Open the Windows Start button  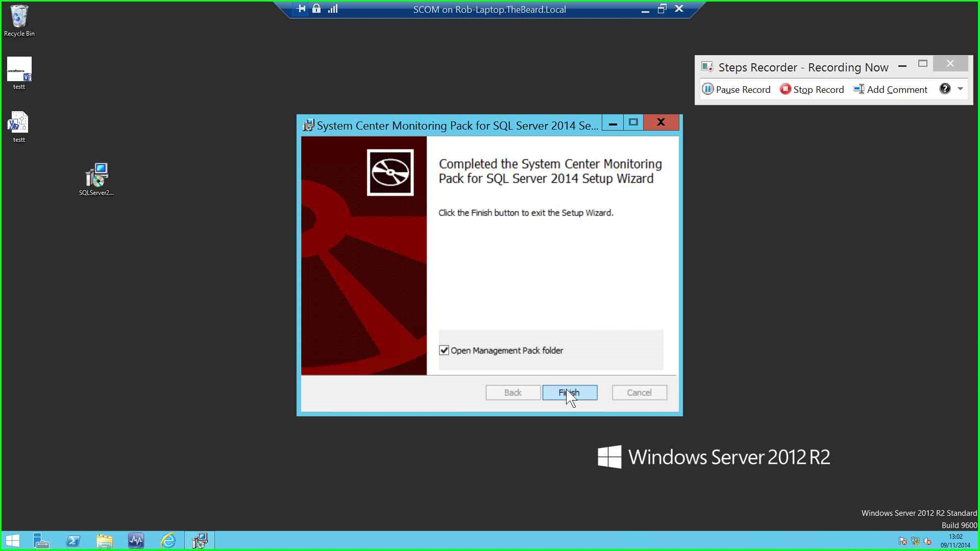coord(12,540)
